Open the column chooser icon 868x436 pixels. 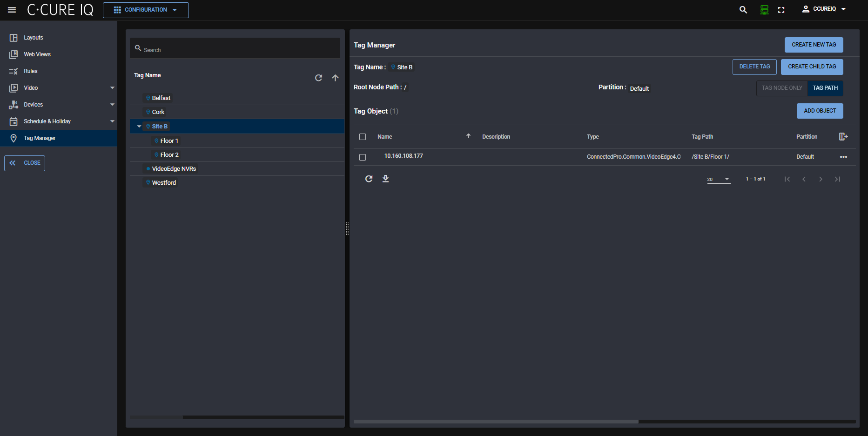click(x=843, y=137)
